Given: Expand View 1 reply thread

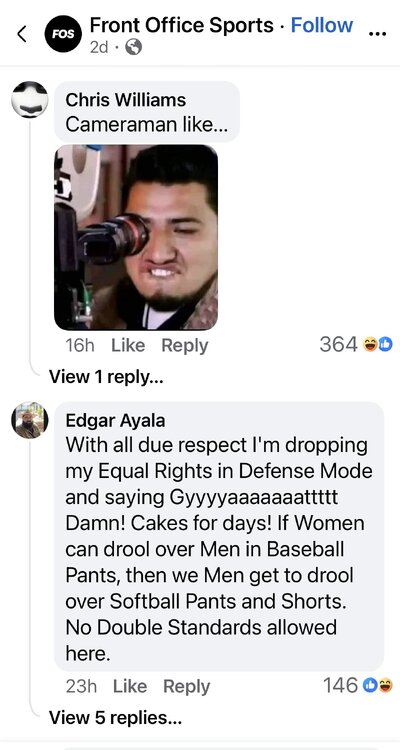Looking at the screenshot, I should point(106,377).
